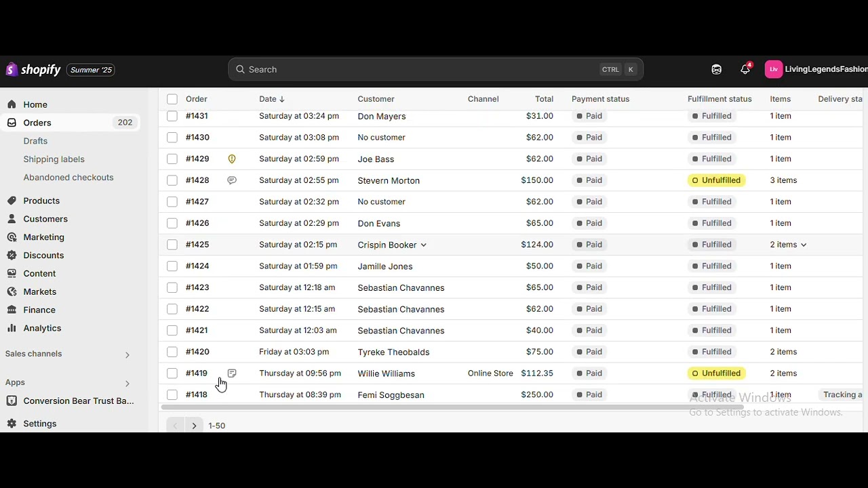Click the Paid badge on order #1424
Viewport: 868px width, 488px height.
pos(589,266)
